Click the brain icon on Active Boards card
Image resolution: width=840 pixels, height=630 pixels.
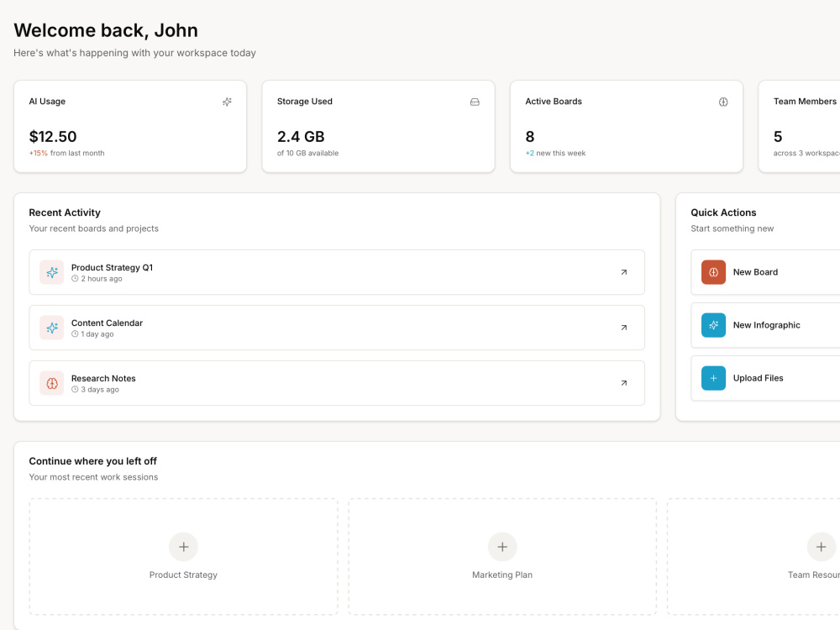pyautogui.click(x=723, y=102)
